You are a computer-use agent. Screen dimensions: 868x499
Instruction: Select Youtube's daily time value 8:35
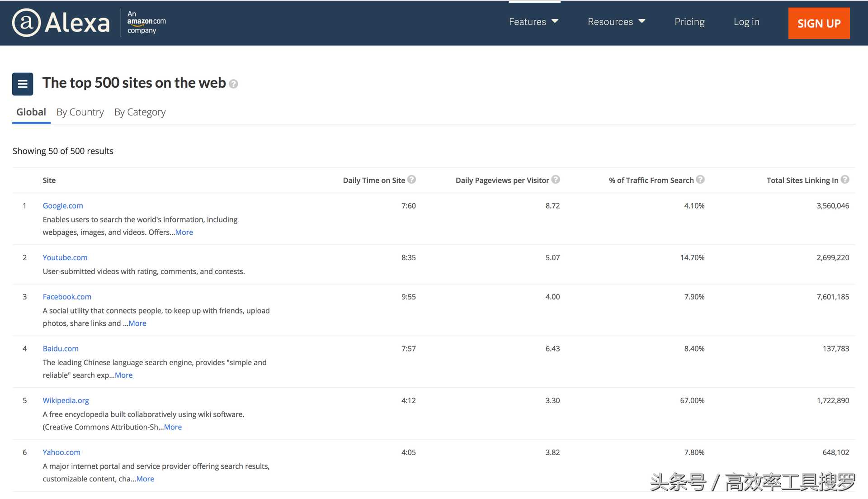coord(409,257)
